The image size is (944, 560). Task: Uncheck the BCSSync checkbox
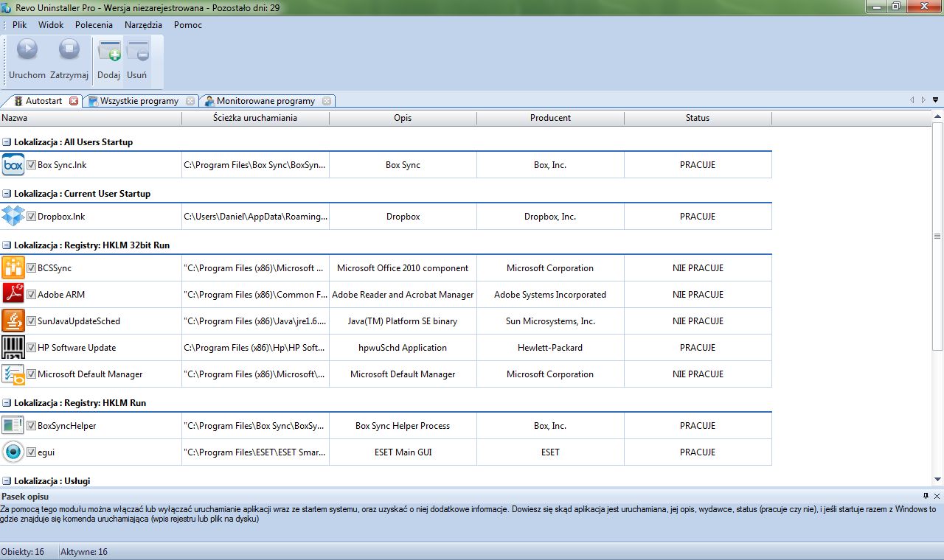click(31, 268)
